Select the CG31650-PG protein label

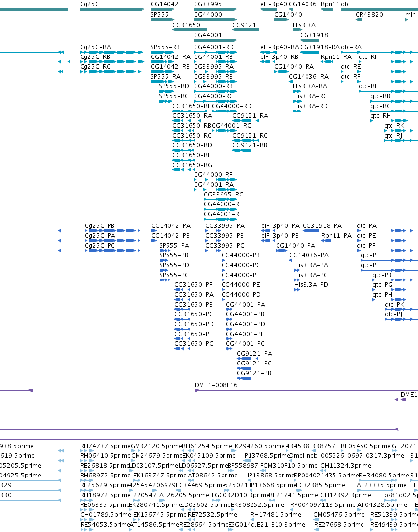pos(194,344)
